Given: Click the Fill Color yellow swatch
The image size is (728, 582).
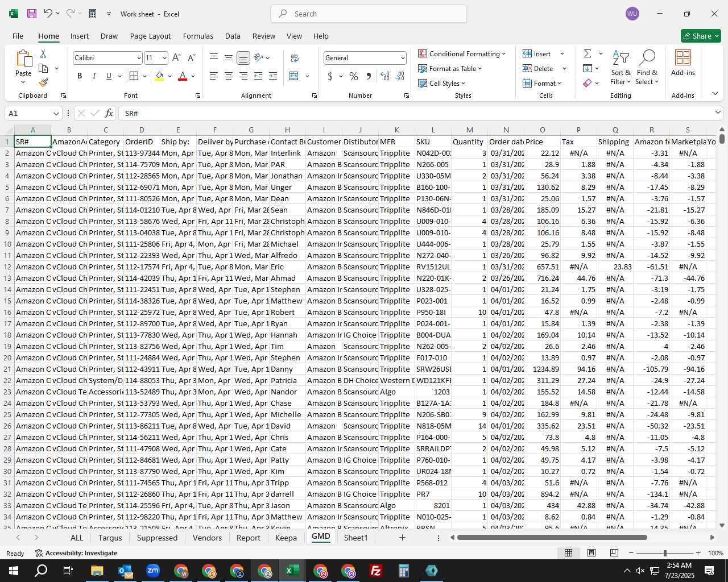Looking at the screenshot, I should click(159, 76).
